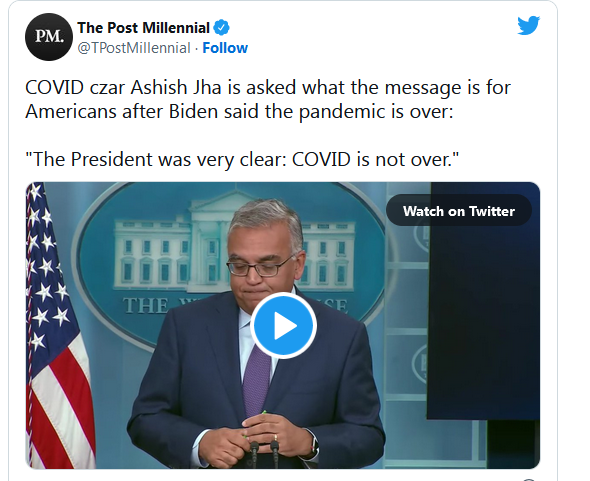Open the @TPostMillennial handle link
The height and width of the screenshot is (481, 590).
tap(134, 48)
